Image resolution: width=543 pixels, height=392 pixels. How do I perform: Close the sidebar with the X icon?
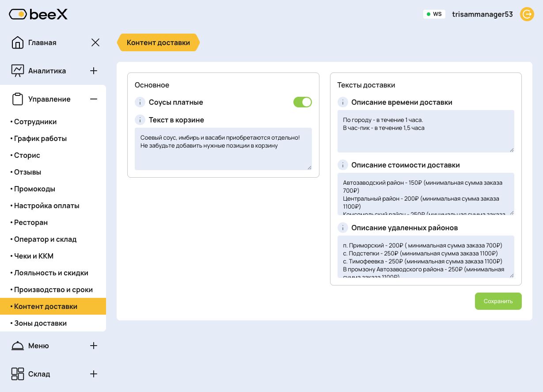click(95, 42)
